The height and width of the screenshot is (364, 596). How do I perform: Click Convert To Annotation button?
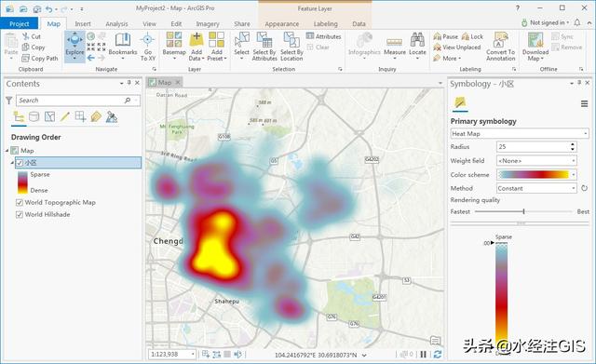tap(501, 47)
